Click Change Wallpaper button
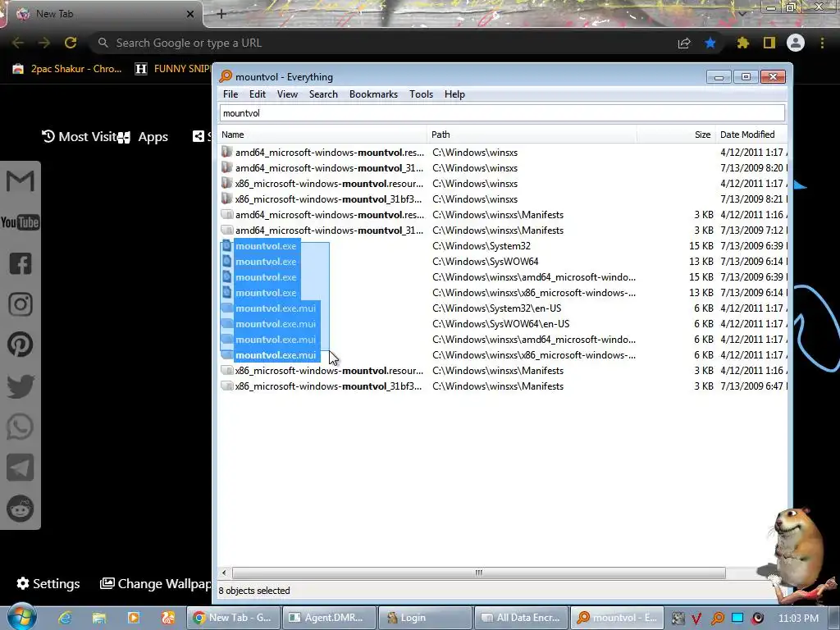This screenshot has width=840, height=630. (x=156, y=583)
